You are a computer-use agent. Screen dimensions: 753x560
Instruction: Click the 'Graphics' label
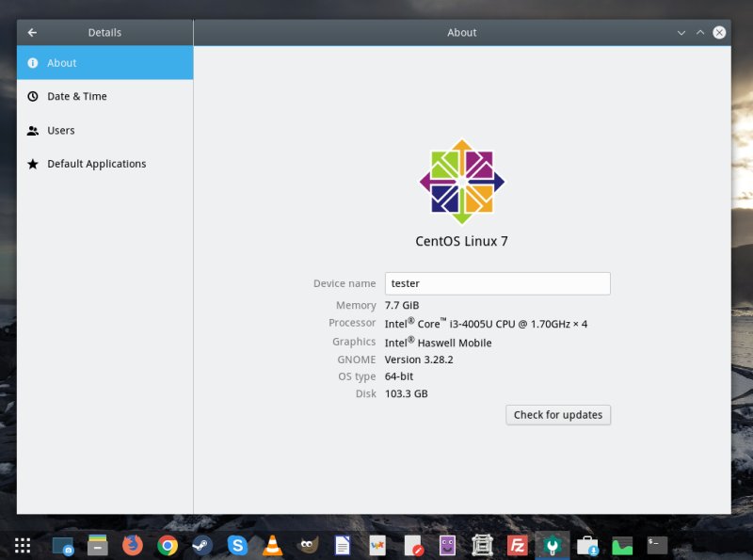pyautogui.click(x=354, y=342)
